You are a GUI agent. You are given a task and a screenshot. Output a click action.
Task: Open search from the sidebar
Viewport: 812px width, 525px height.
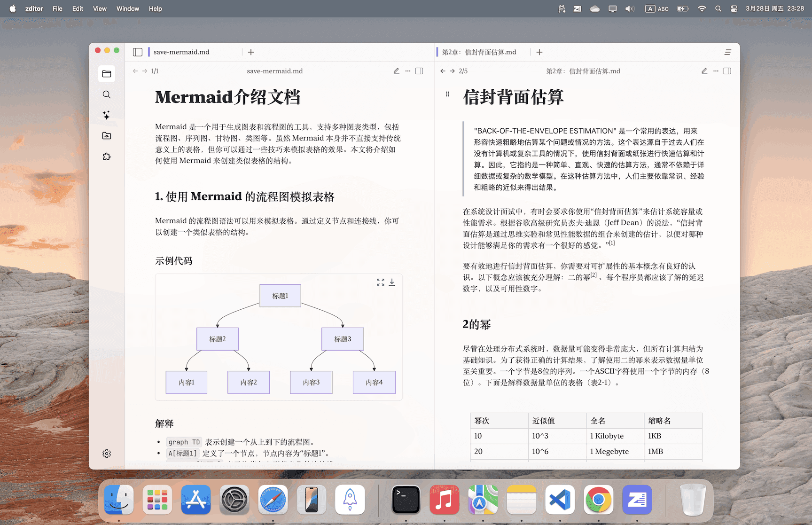tap(107, 94)
